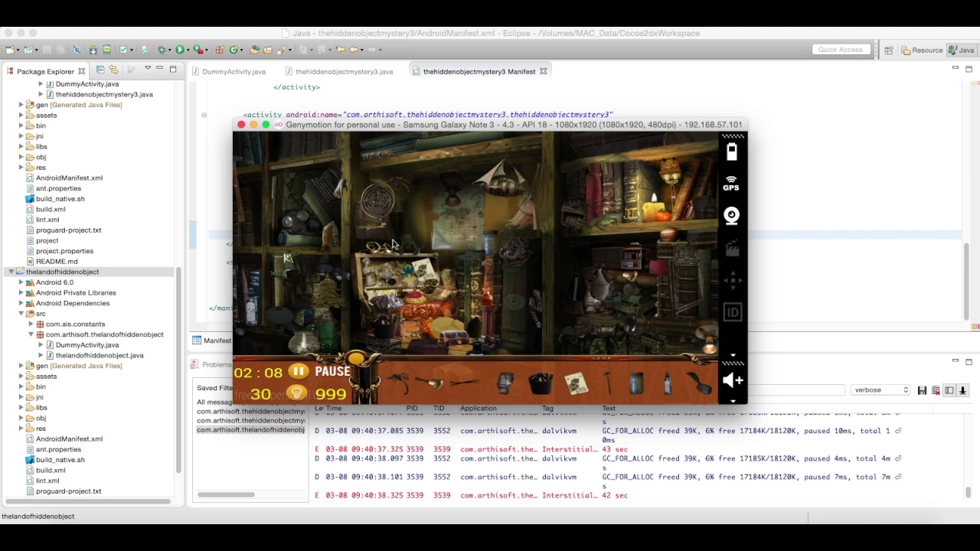Toggle saved filters view in LogCat
This screenshot has width=980, height=551.
(949, 390)
